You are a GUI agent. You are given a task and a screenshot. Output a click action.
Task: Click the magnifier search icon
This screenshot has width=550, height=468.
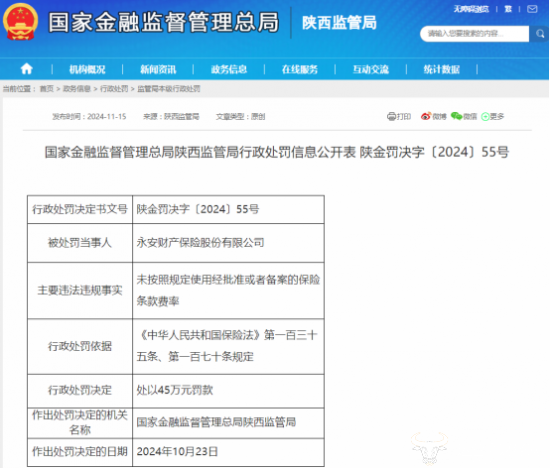pos(539,34)
